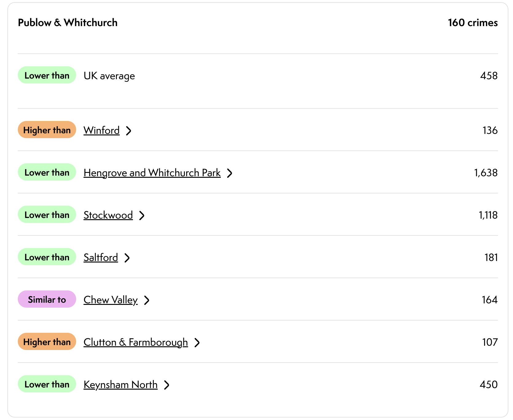Click the arrow next to Hengrove and Whitchurch Park
Screen dimensions: 513x420
230,173
